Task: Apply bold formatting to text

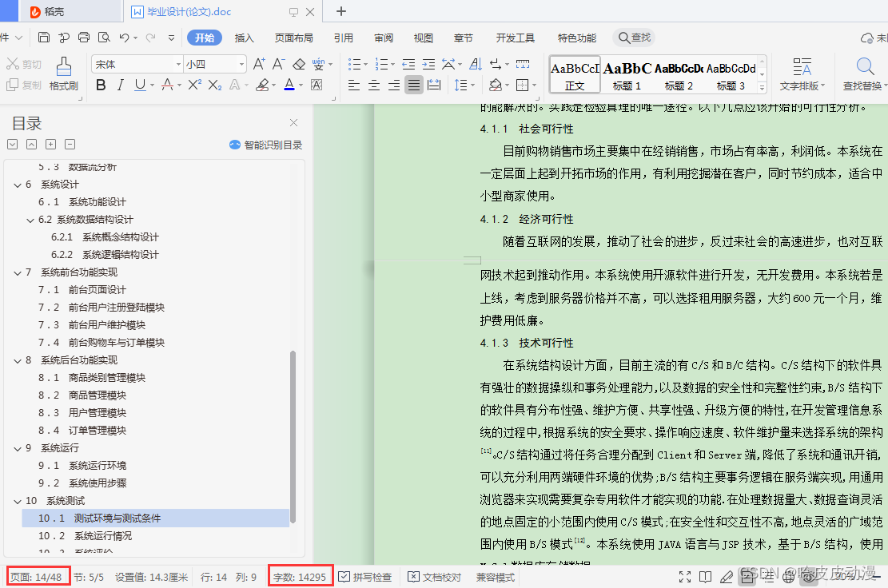Action: [x=100, y=85]
